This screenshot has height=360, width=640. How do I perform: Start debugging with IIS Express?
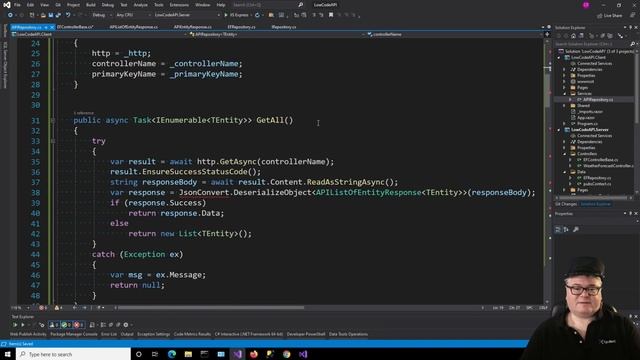(237, 15)
